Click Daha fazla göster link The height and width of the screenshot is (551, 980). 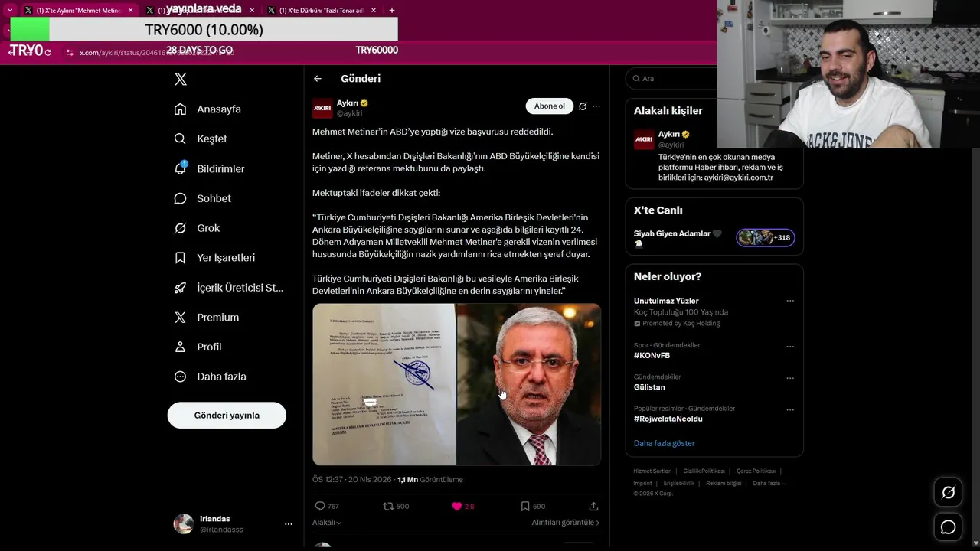(664, 443)
